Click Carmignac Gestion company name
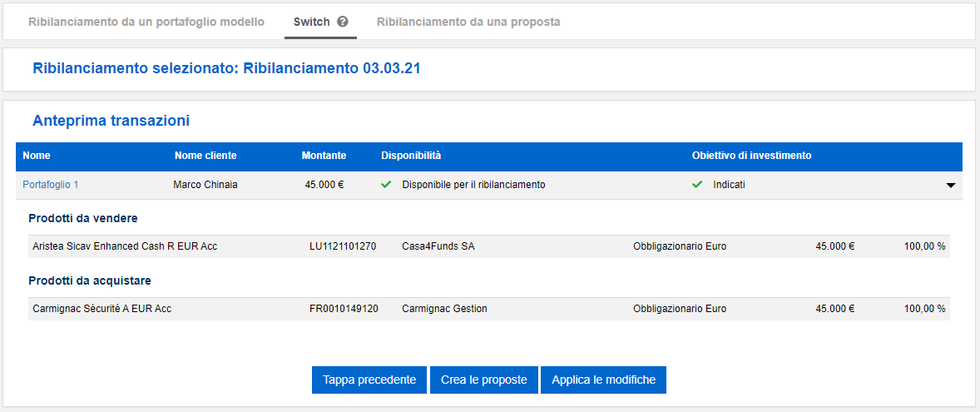Image resolution: width=980 pixels, height=412 pixels. [x=444, y=309]
